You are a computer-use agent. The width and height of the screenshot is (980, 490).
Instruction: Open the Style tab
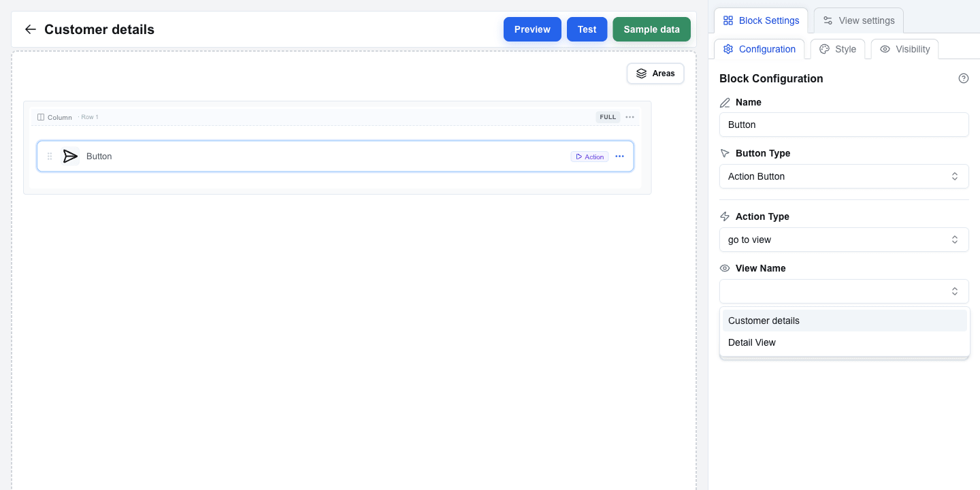coord(838,49)
